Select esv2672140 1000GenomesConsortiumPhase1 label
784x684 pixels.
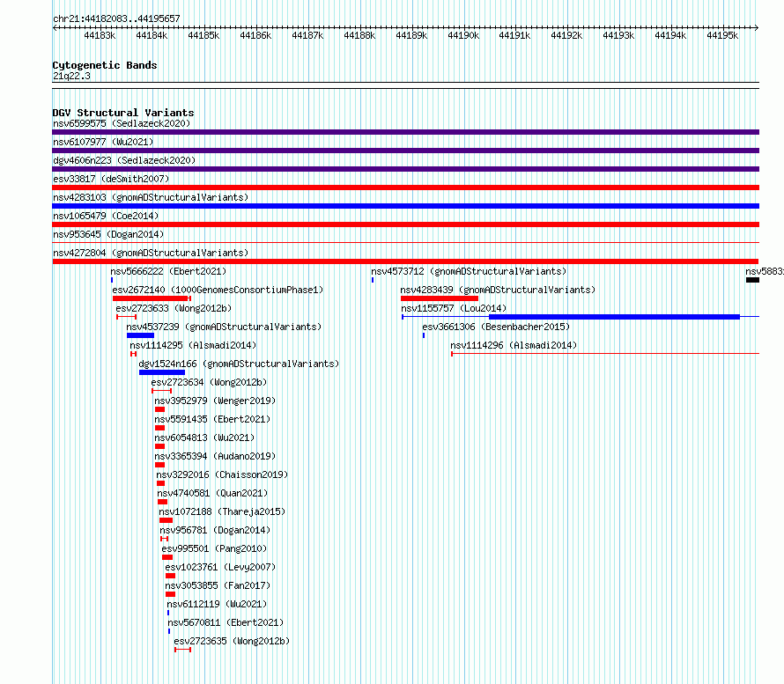(218, 290)
